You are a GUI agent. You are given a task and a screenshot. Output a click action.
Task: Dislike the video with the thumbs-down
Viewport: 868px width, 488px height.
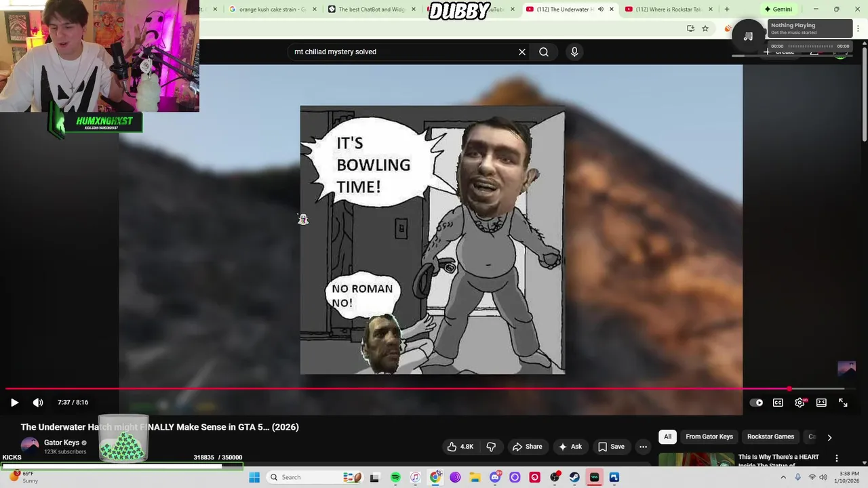click(x=491, y=447)
